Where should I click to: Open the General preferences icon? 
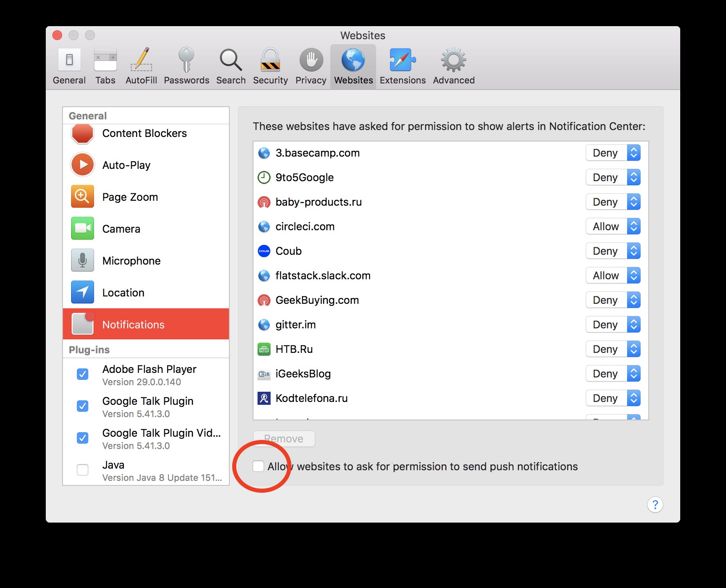(x=69, y=60)
